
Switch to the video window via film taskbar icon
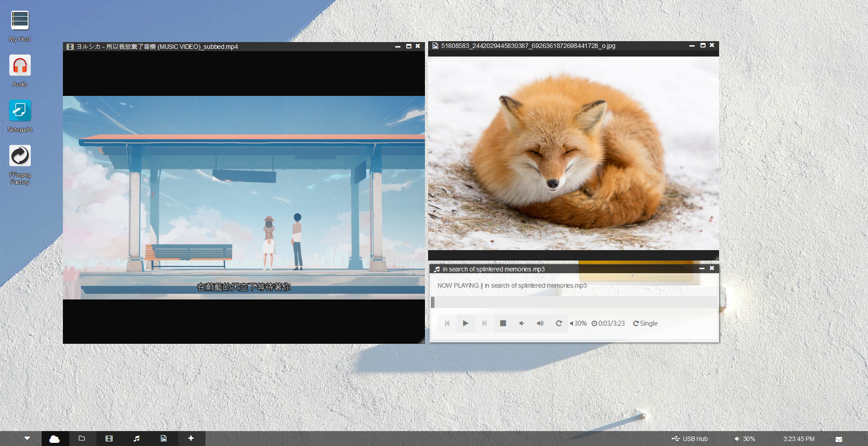[109, 438]
